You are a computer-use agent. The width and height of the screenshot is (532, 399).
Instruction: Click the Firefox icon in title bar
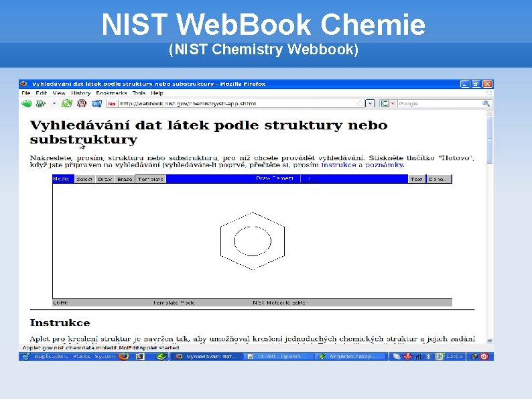24,84
